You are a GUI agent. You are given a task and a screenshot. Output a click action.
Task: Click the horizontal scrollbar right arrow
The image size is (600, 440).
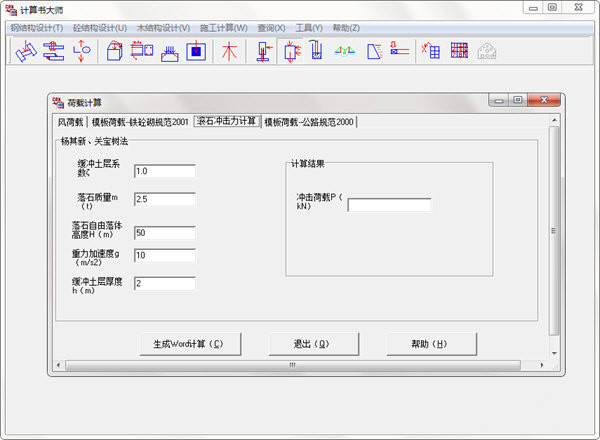click(x=541, y=365)
